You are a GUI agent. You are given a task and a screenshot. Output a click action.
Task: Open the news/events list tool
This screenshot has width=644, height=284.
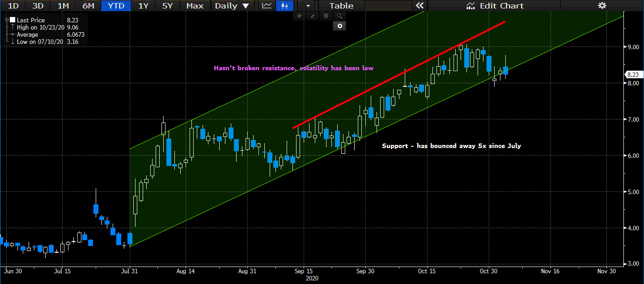[326, 16]
